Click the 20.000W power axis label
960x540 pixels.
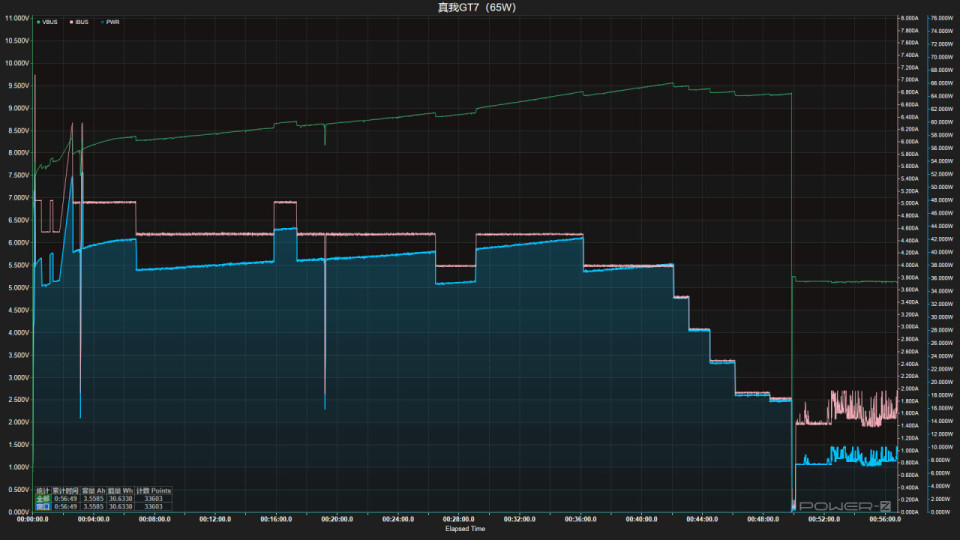click(x=942, y=382)
